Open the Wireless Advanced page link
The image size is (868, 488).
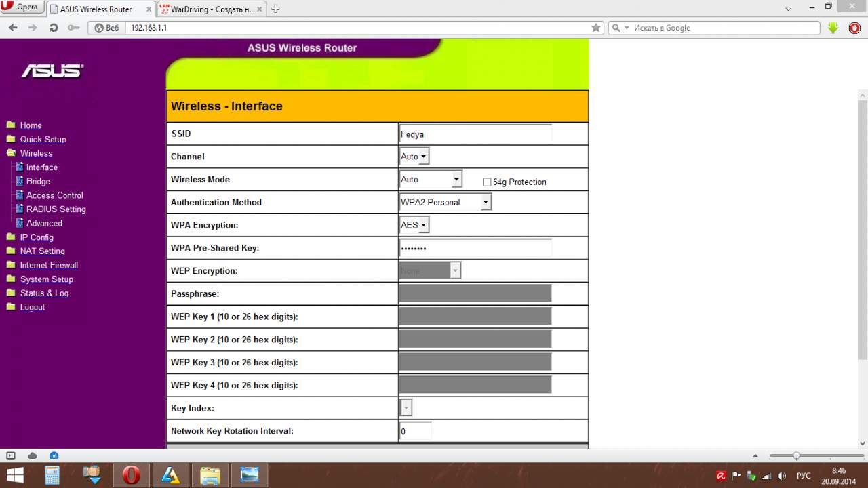44,223
